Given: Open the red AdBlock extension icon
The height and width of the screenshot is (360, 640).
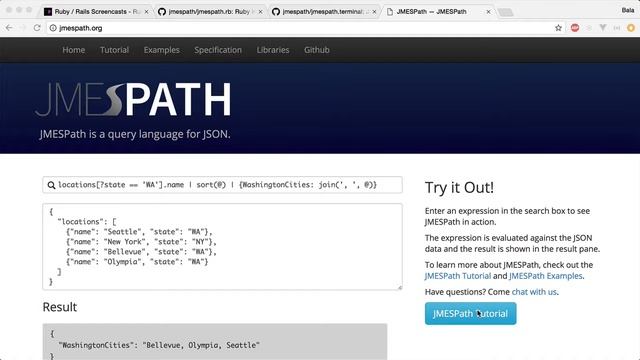Looking at the screenshot, I should [x=575, y=28].
